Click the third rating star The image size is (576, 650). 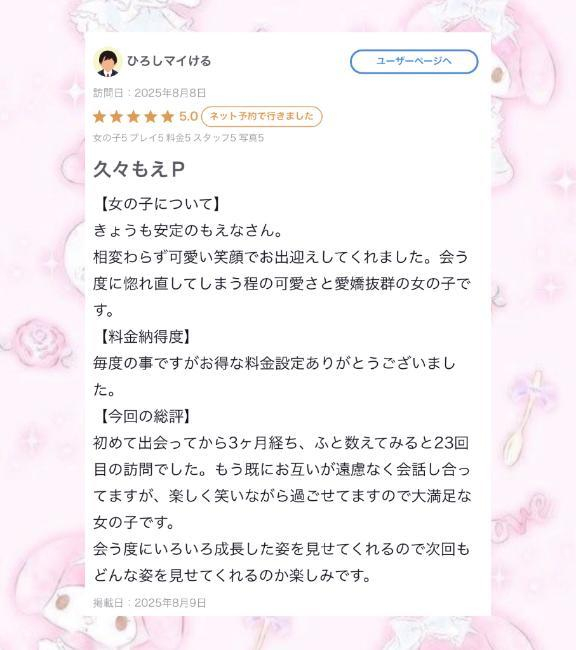click(x=134, y=116)
